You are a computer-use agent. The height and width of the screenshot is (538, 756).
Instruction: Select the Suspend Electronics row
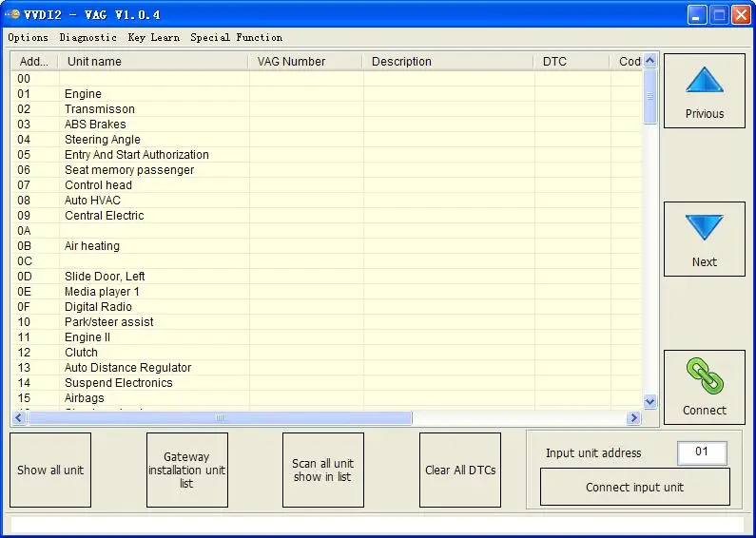pos(327,383)
